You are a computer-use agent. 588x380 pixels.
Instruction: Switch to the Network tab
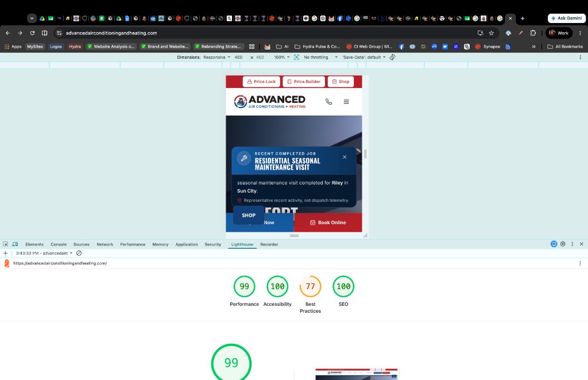point(105,244)
